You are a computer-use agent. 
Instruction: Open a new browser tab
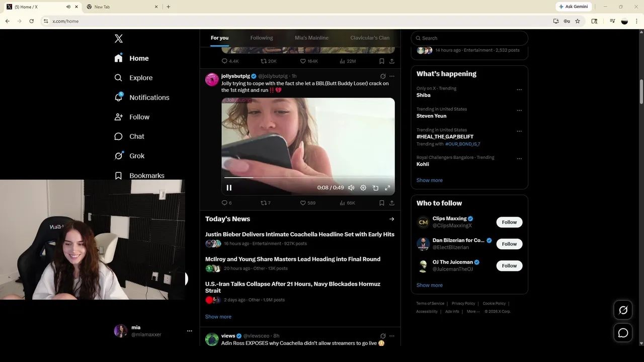click(168, 7)
